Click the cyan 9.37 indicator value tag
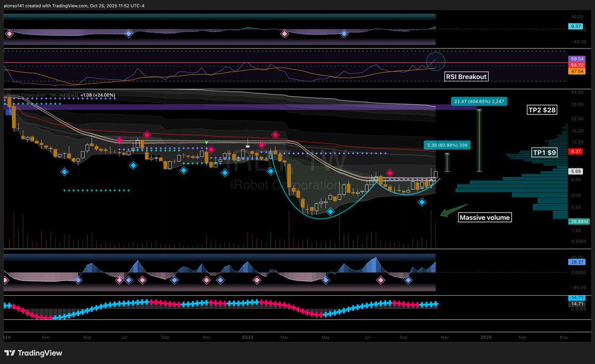This screenshot has width=595, height=364. click(x=575, y=26)
